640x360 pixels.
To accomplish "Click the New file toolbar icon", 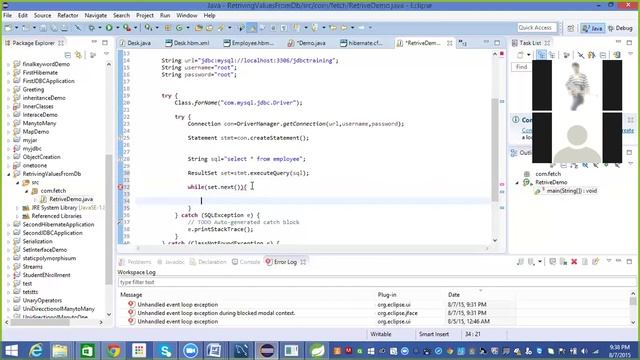I will [8, 28].
